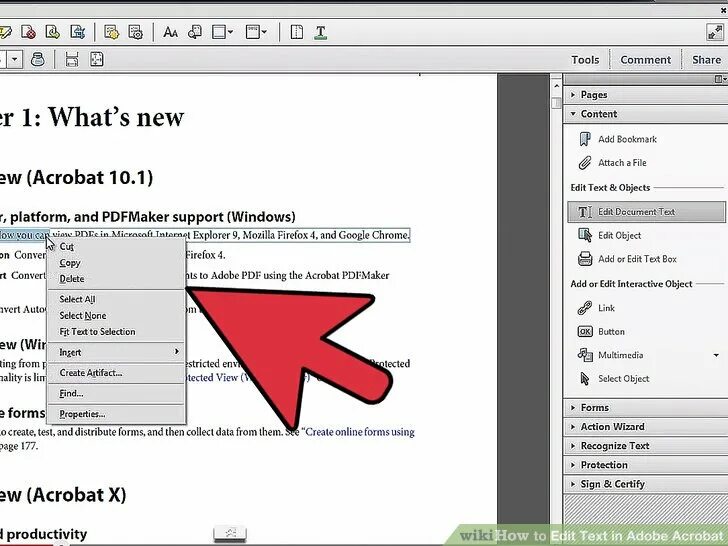The image size is (728, 546).
Task: Click the vertical scrollbar up arrow
Action: point(556,86)
